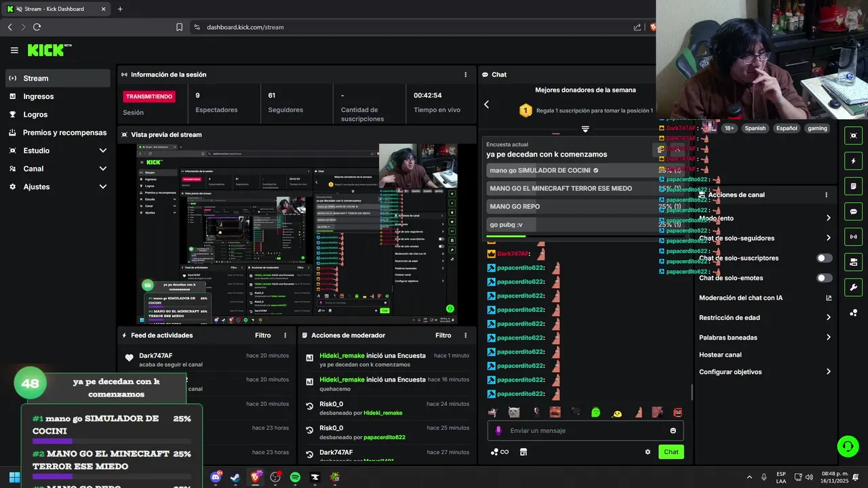This screenshot has height=488, width=868.
Task: Open chat settings gear icon
Action: 648,452
